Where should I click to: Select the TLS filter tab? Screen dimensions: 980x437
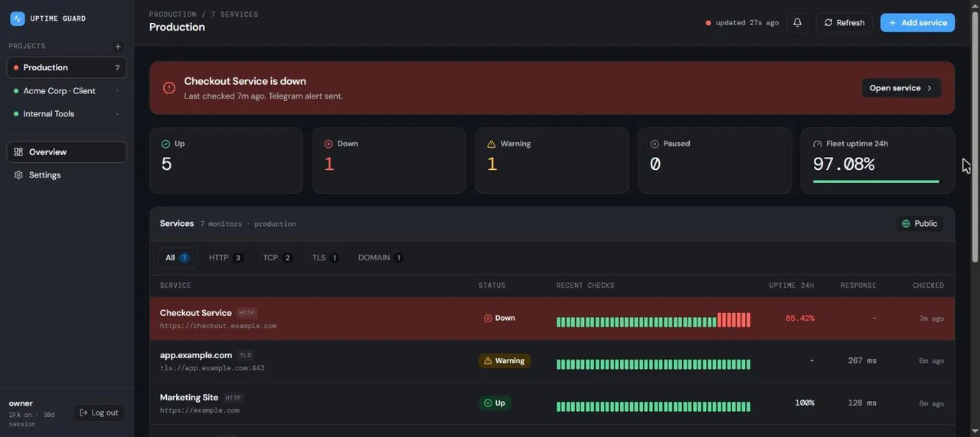(325, 258)
